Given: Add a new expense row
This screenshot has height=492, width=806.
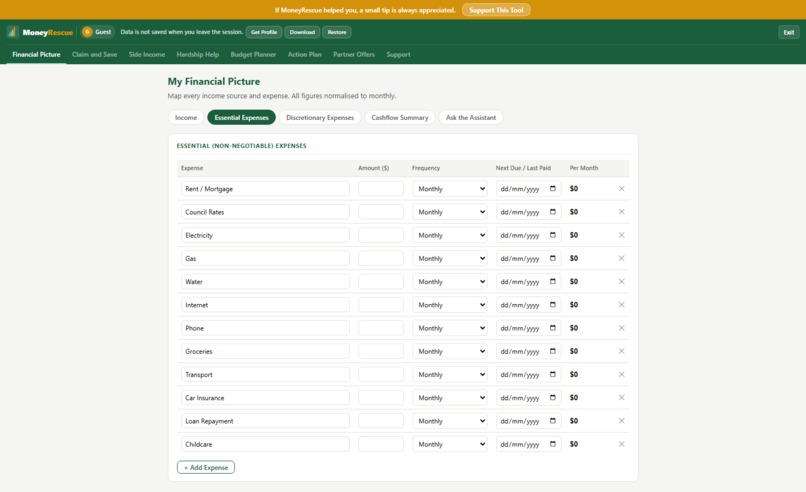Looking at the screenshot, I should coord(206,467).
